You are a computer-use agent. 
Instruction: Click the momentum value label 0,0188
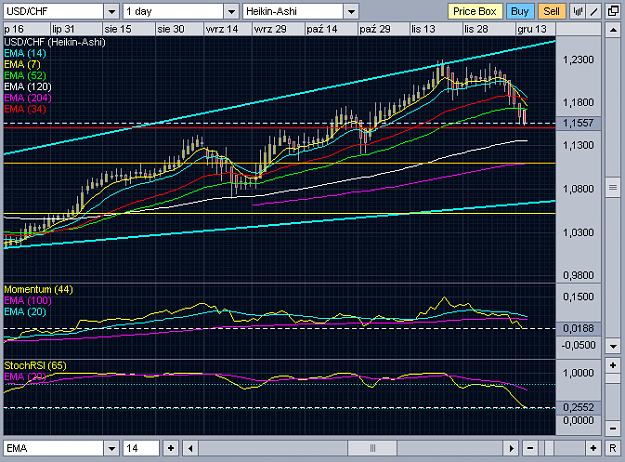578,328
